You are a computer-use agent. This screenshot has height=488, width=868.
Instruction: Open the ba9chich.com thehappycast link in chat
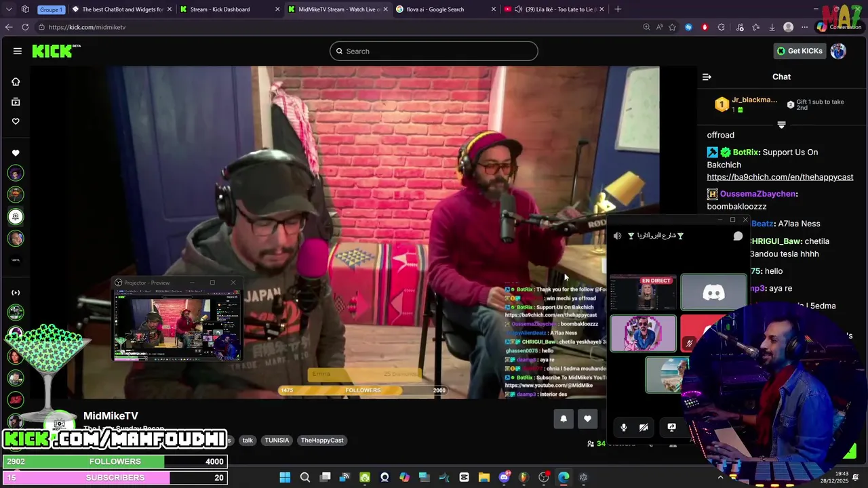tap(780, 177)
